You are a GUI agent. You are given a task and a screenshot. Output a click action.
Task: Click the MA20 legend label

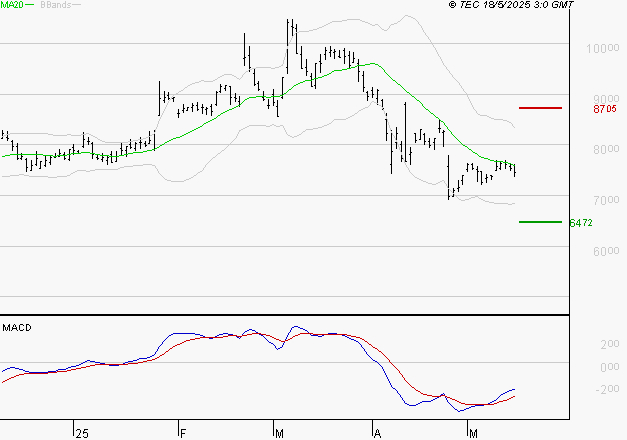12,5
